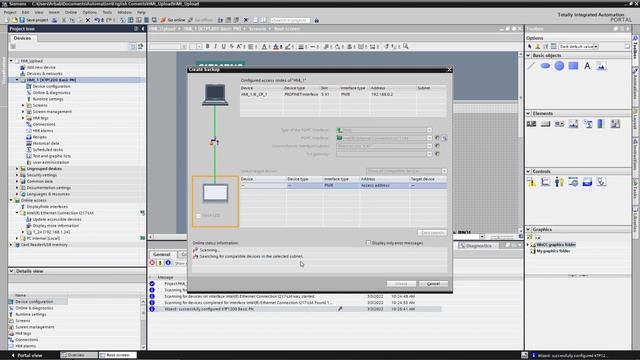Toggle the warnings filter in the info panel
The height and width of the screenshot is (360, 640).
pos(160,263)
